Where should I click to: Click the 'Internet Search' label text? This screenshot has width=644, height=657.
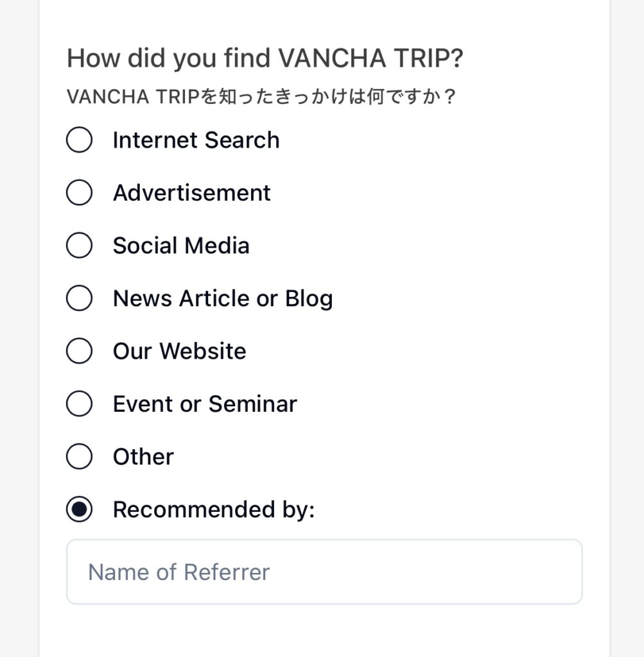tap(196, 140)
